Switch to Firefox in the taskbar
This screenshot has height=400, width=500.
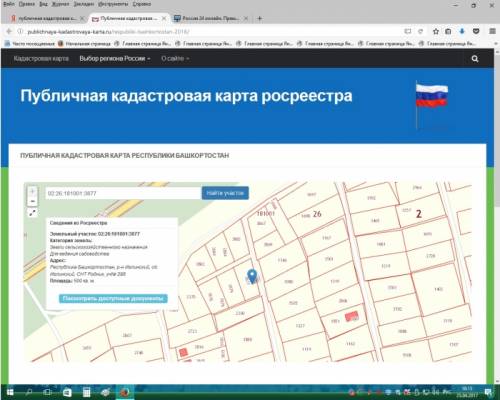tap(125, 392)
